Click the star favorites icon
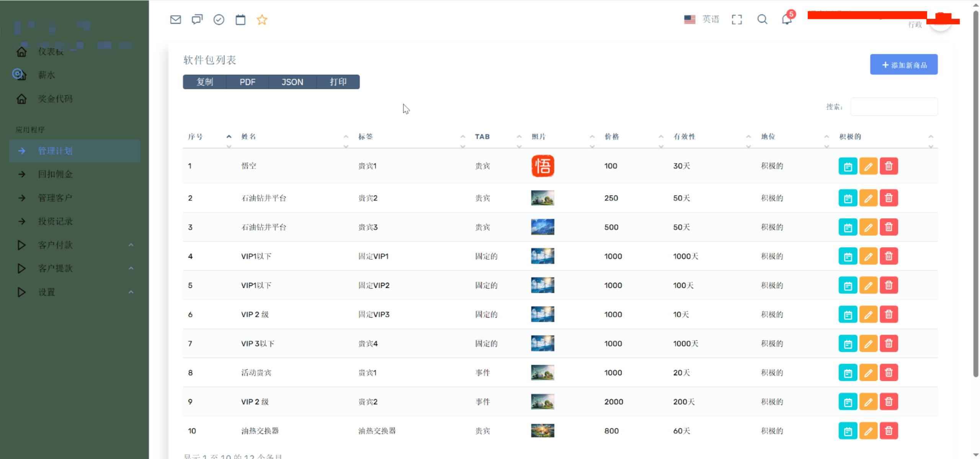Screen dimensions: 980x459 pyautogui.click(x=262, y=20)
